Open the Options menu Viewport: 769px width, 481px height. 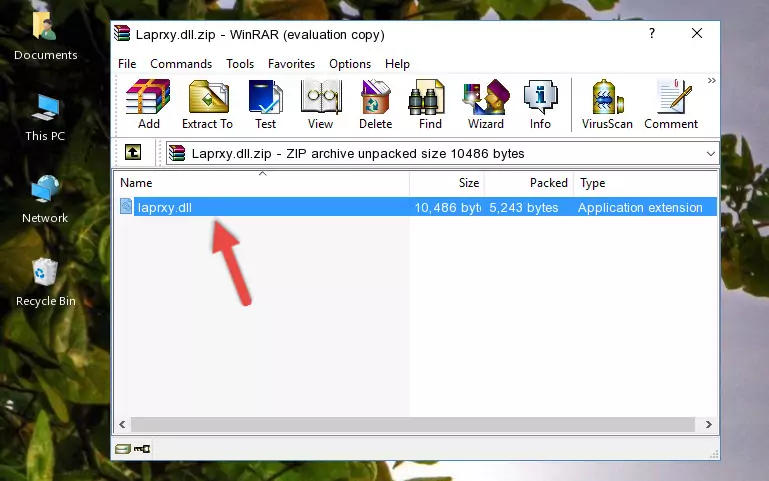tap(350, 64)
